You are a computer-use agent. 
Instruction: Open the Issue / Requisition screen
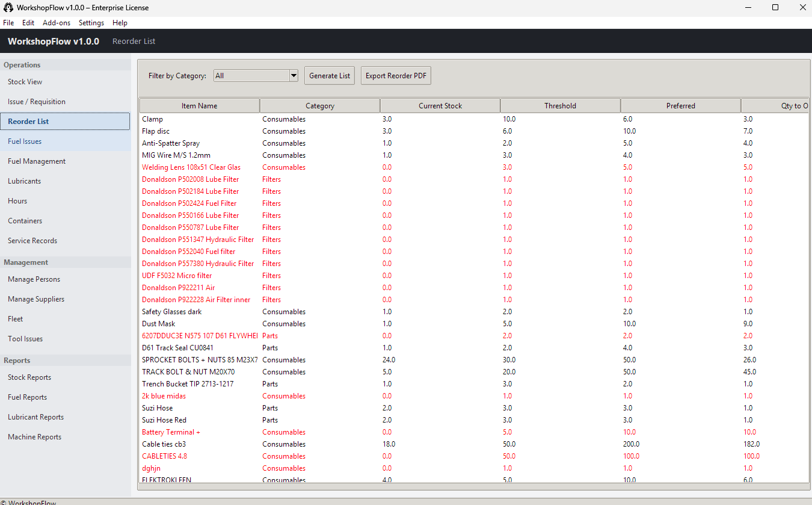tap(36, 101)
